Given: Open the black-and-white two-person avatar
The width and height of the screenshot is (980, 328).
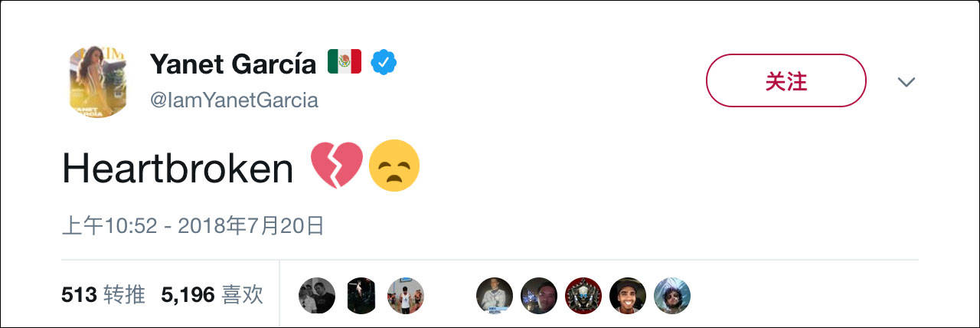Looking at the screenshot, I should pyautogui.click(x=317, y=296).
